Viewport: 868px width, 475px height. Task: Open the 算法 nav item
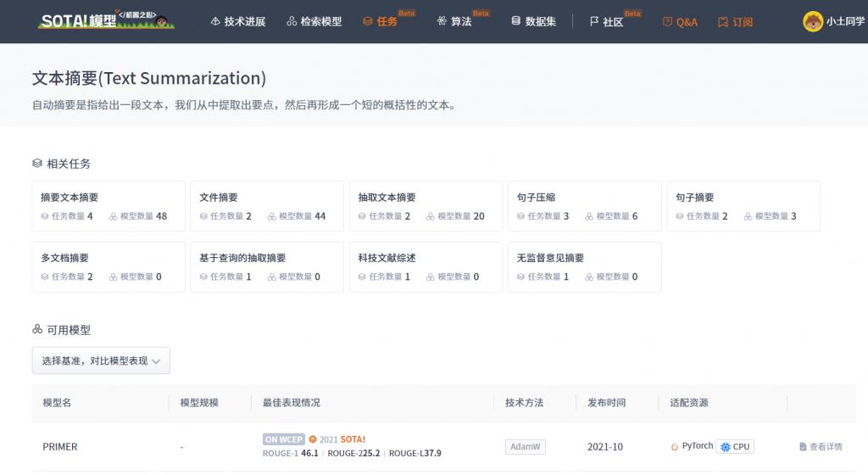pos(454,21)
